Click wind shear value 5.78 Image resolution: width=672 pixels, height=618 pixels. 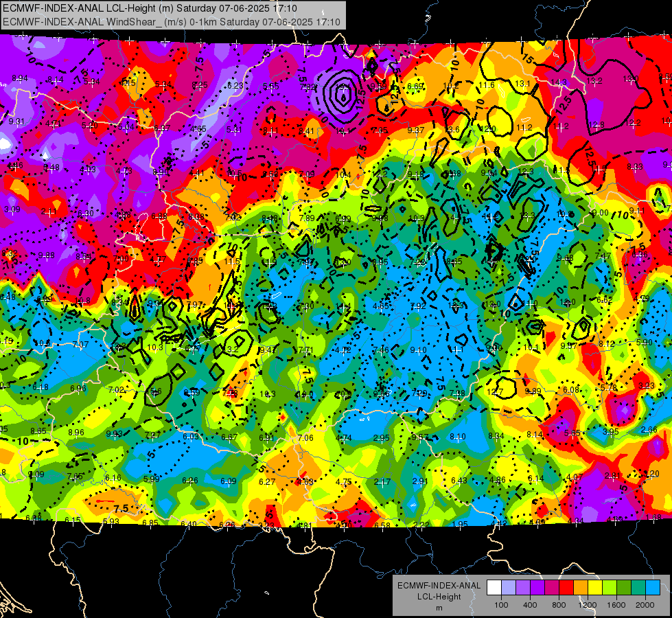[x=609, y=388]
